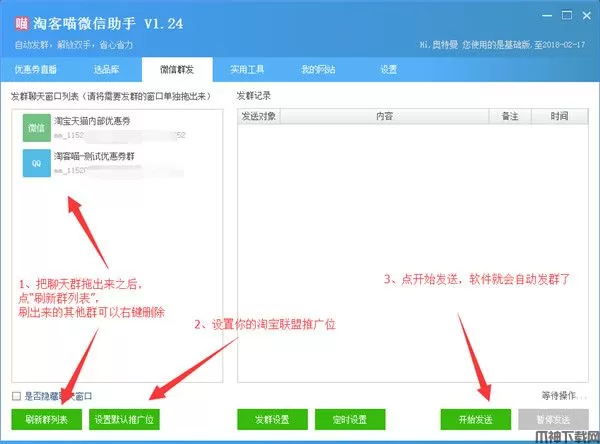This screenshot has height=444, width=600.
Task: Toggle the 是否隐藏聊天窗口 checkbox
Action: 16,396
